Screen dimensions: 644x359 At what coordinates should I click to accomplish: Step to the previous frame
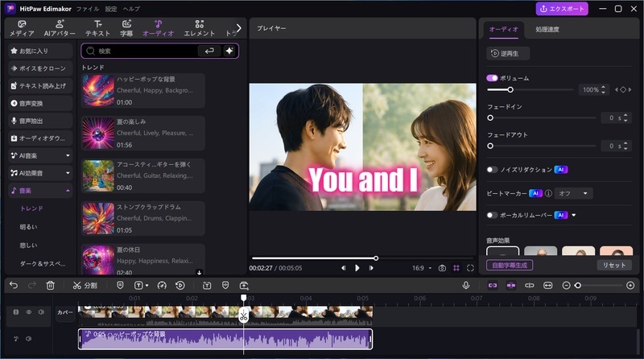343,268
